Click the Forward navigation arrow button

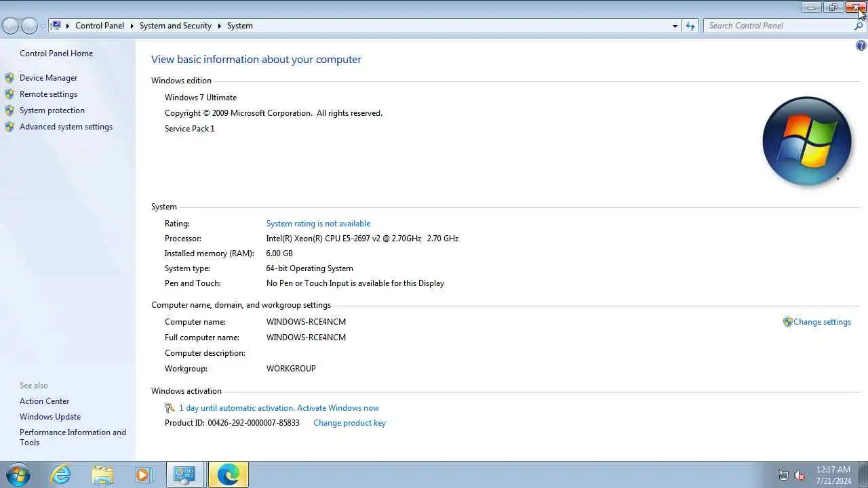[x=29, y=26]
